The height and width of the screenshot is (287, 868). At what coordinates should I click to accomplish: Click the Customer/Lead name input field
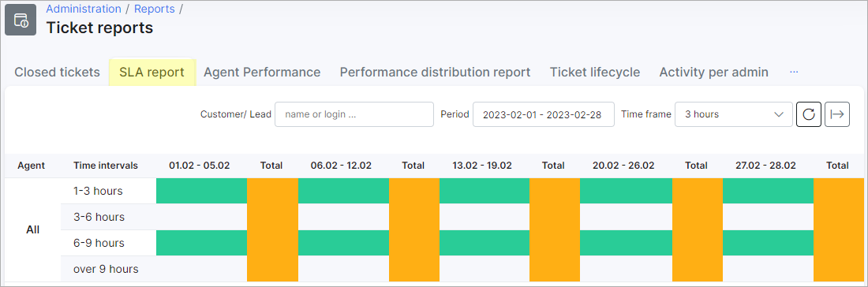tap(354, 114)
